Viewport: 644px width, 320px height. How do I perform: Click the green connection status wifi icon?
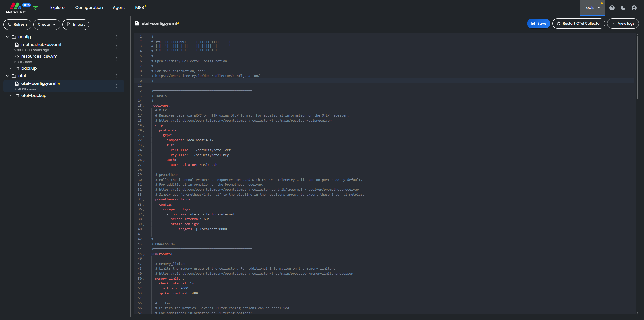tap(36, 8)
